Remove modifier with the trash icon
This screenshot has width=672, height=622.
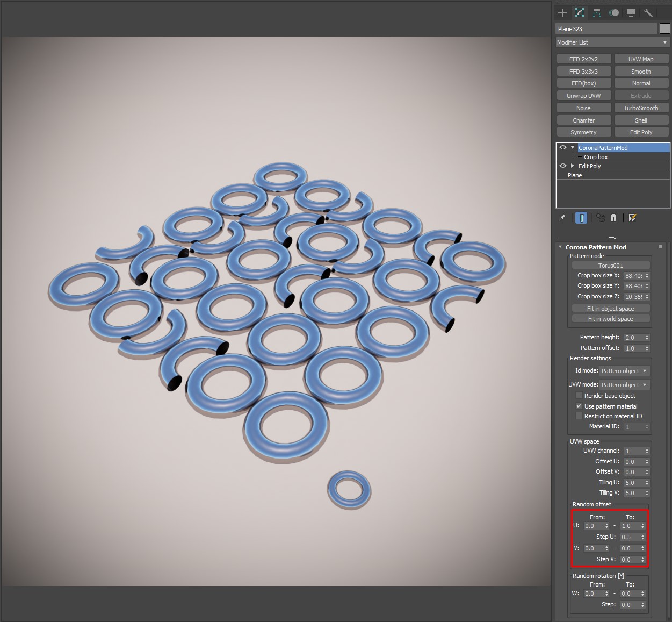pyautogui.click(x=613, y=218)
